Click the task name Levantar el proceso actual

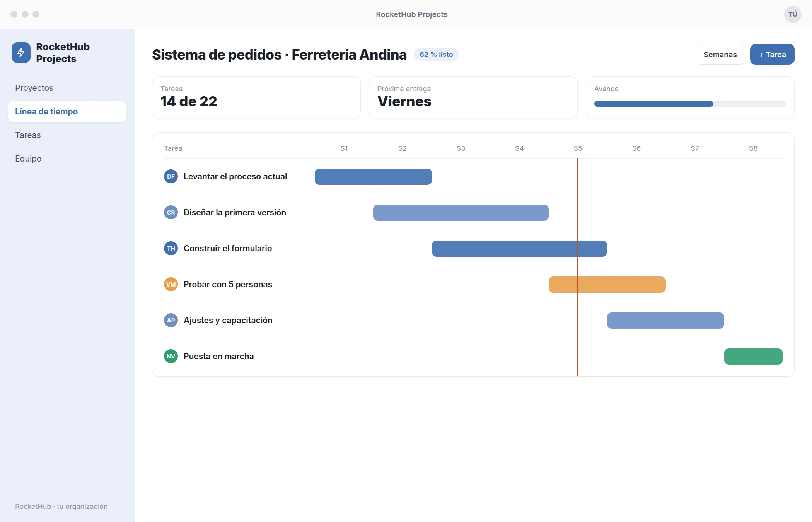coord(235,177)
